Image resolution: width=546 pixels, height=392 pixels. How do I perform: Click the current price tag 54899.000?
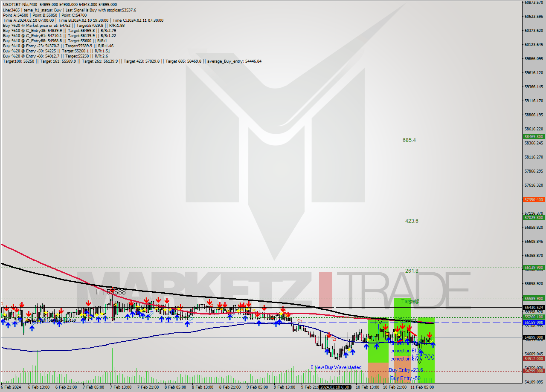point(533,337)
